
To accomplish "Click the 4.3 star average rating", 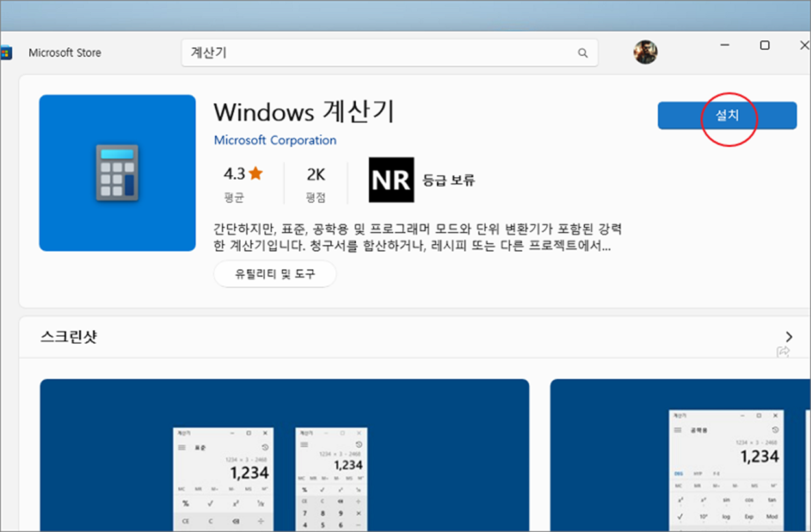I will pyautogui.click(x=243, y=174).
